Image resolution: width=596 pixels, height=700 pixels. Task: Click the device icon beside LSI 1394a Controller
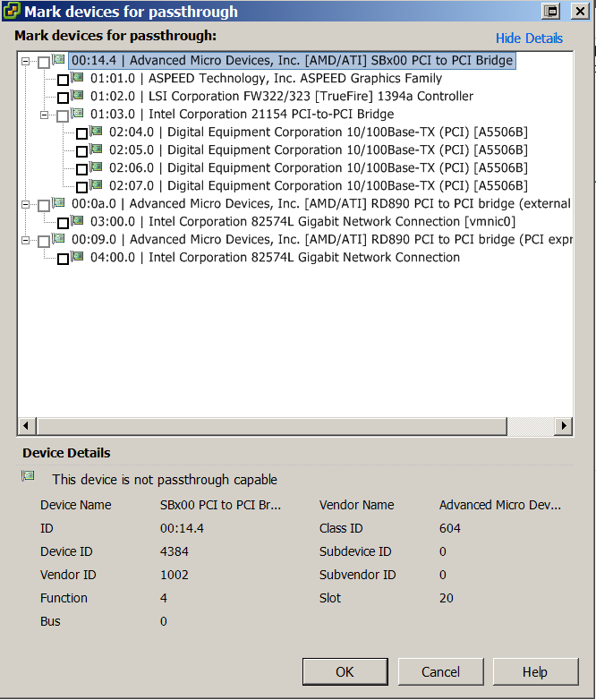coord(77,95)
